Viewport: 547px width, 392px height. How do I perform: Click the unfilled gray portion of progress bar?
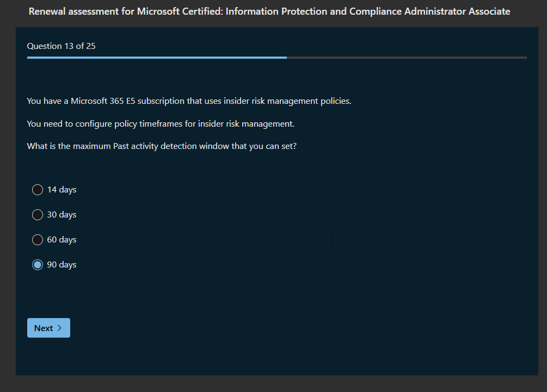point(406,57)
